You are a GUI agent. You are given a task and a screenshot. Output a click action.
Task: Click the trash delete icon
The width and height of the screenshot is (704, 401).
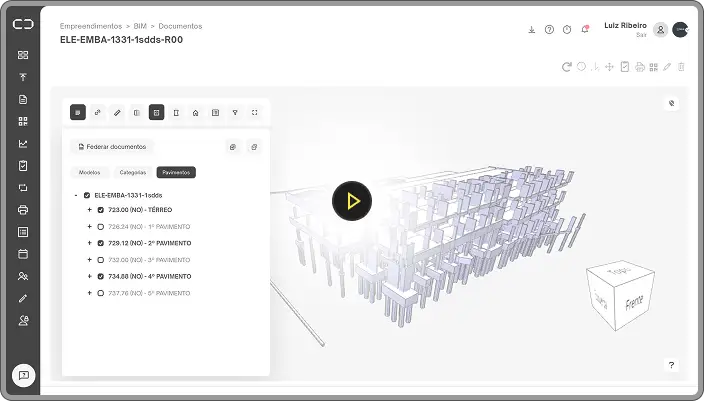coord(682,67)
